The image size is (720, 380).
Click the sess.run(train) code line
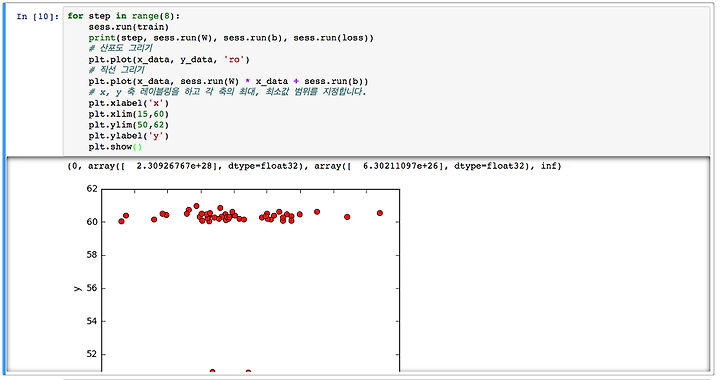(129, 27)
